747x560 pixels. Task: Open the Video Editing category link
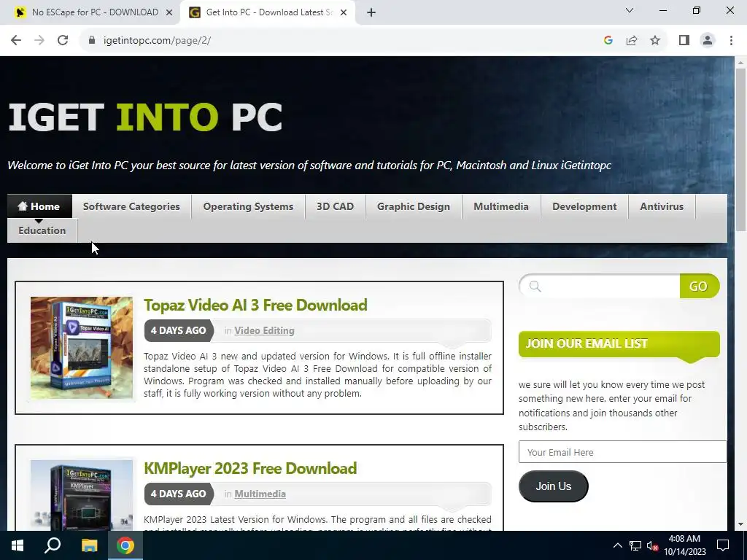click(264, 330)
